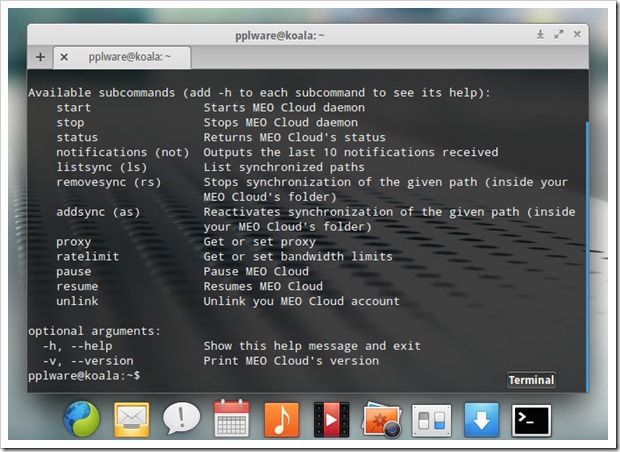Click the Terminal tooltip label
Viewport: 620px width, 452px height.
click(x=530, y=380)
